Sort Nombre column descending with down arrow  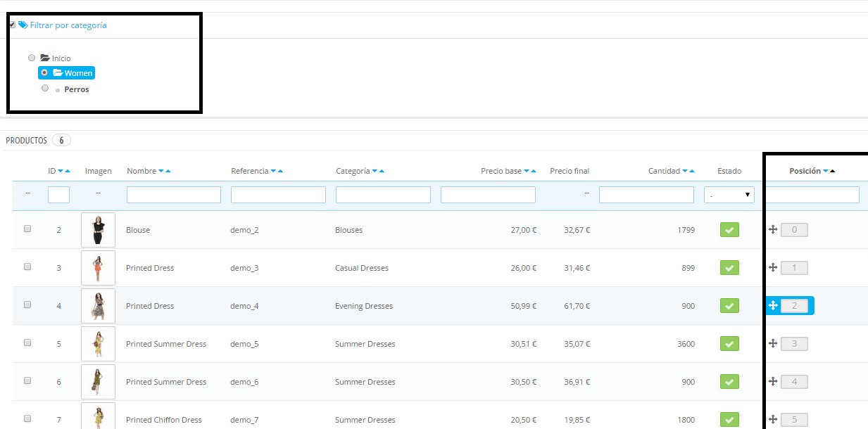click(161, 172)
